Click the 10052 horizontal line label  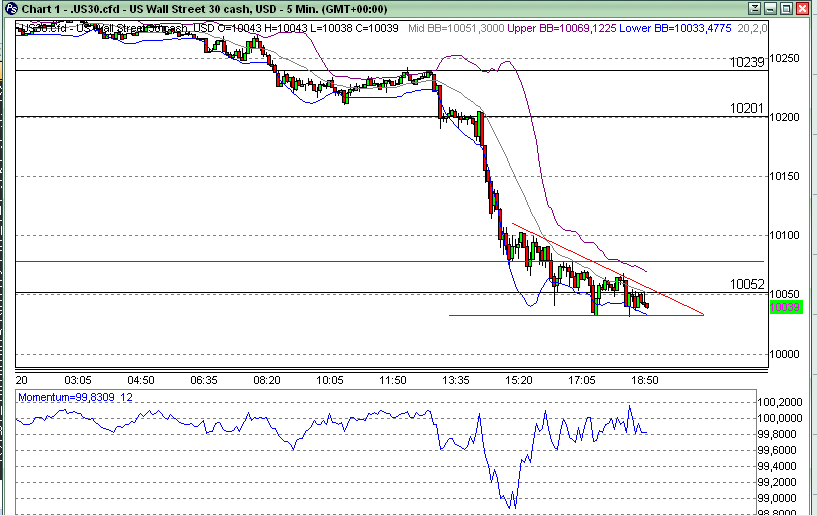747,284
